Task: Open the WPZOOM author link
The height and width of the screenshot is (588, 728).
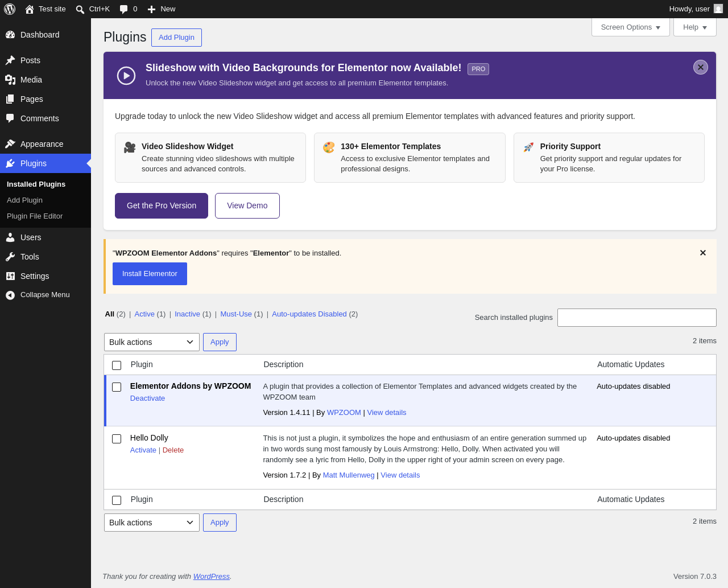Action: [x=344, y=413]
